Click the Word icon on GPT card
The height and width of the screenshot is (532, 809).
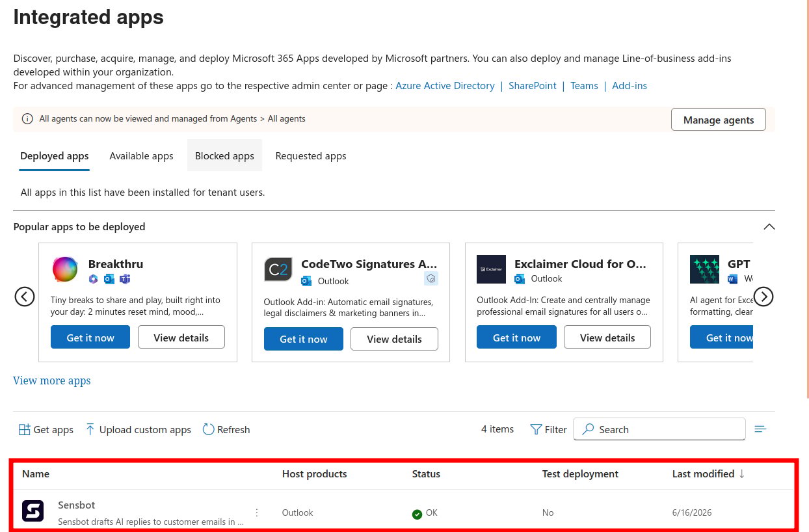[733, 278]
